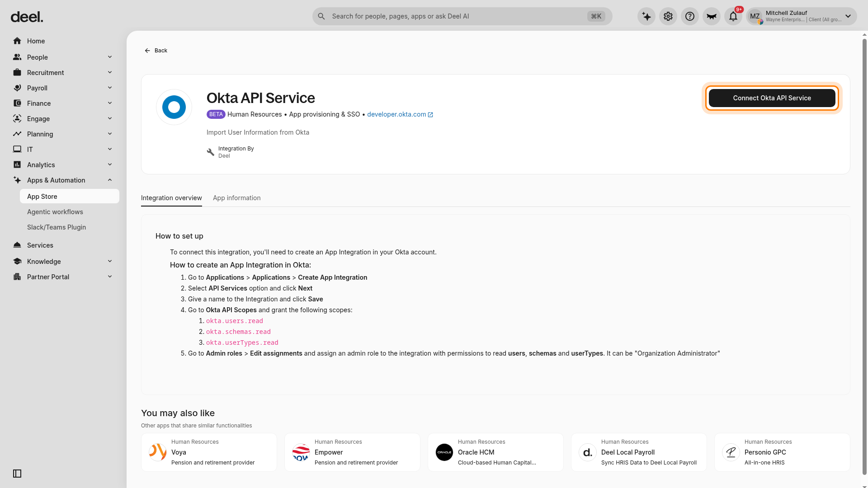
Task: Click the BETA badge
Action: coord(216,114)
